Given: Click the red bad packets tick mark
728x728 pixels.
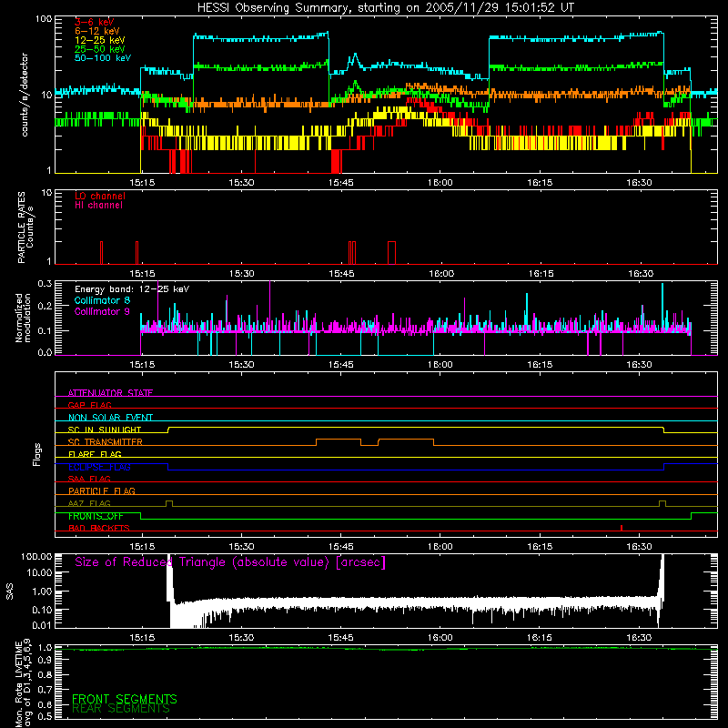Looking at the screenshot, I should [x=622, y=528].
